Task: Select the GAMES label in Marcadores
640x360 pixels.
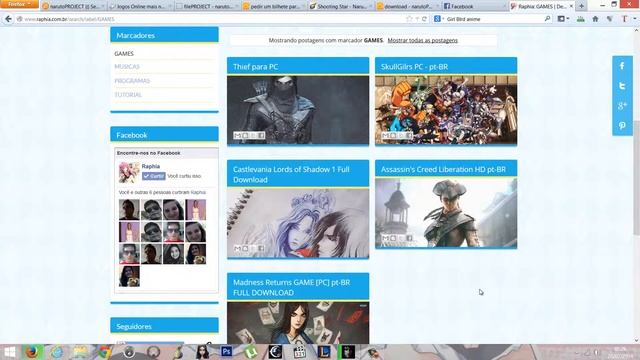Action: (124, 53)
